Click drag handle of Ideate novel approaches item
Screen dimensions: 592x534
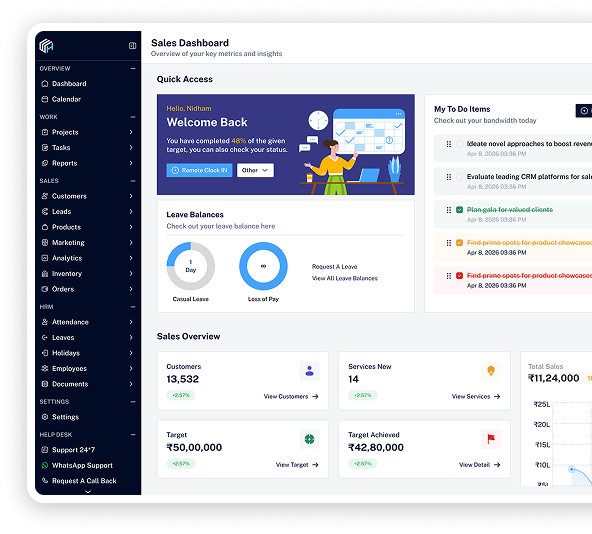[x=449, y=144]
